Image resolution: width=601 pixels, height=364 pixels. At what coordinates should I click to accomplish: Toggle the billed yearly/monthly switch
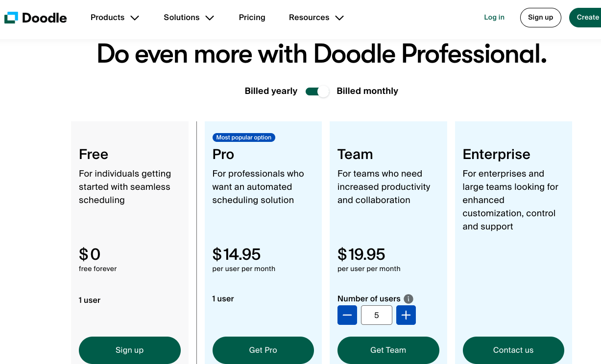click(x=317, y=91)
